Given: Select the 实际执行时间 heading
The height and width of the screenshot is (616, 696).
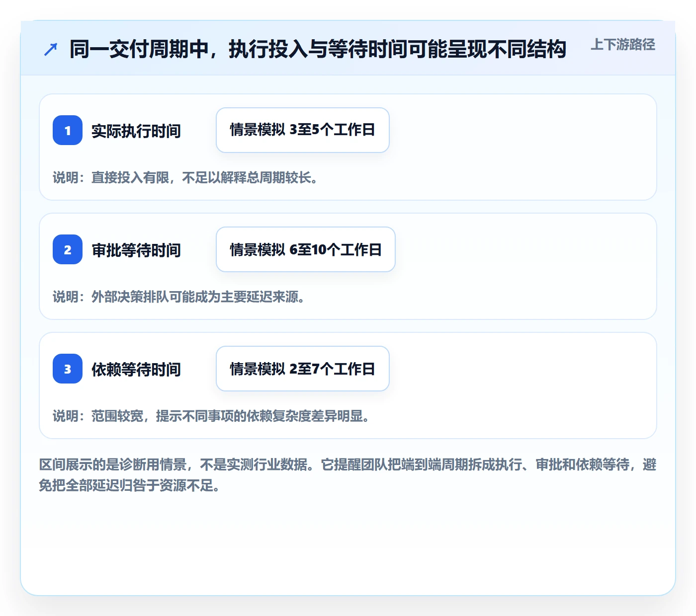Looking at the screenshot, I should click(x=136, y=131).
